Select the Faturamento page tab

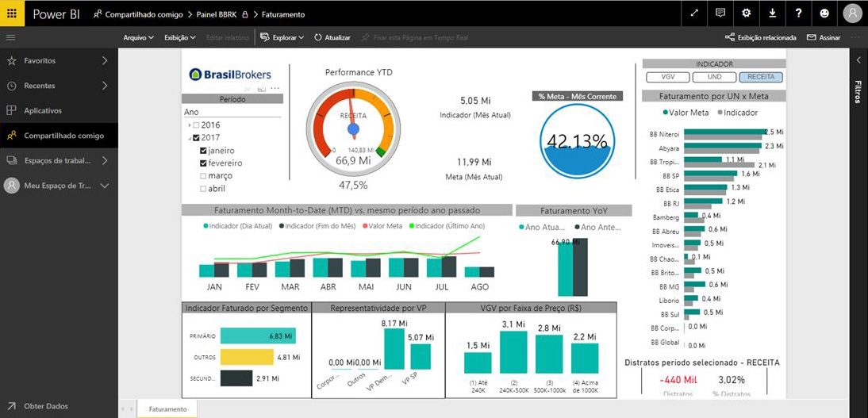coord(167,409)
